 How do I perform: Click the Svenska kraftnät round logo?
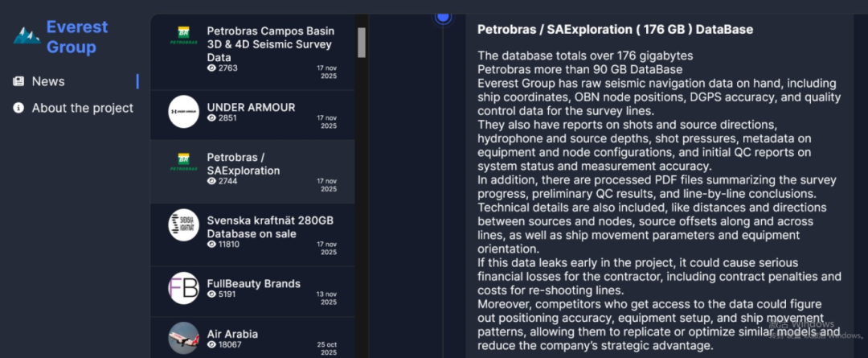click(183, 225)
